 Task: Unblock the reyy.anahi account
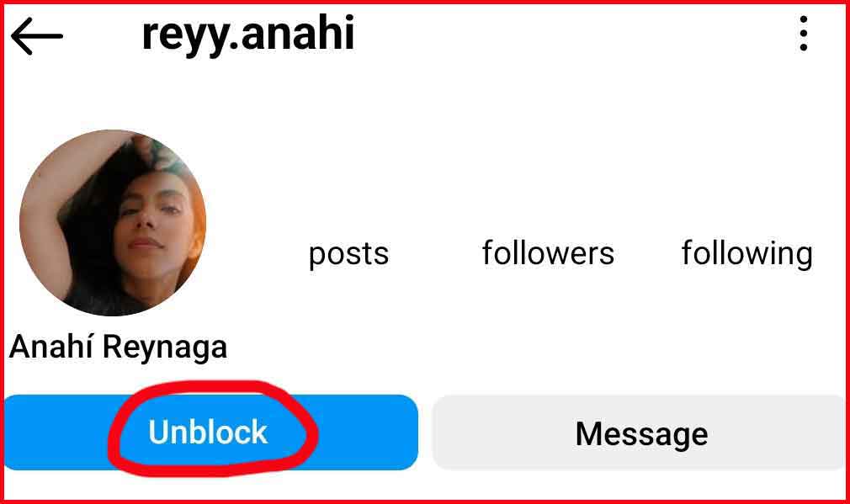tap(211, 432)
